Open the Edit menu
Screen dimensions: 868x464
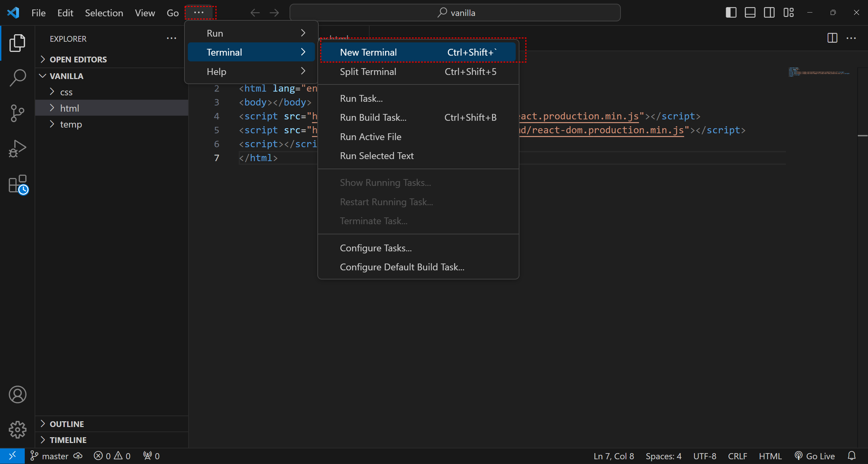tap(65, 13)
